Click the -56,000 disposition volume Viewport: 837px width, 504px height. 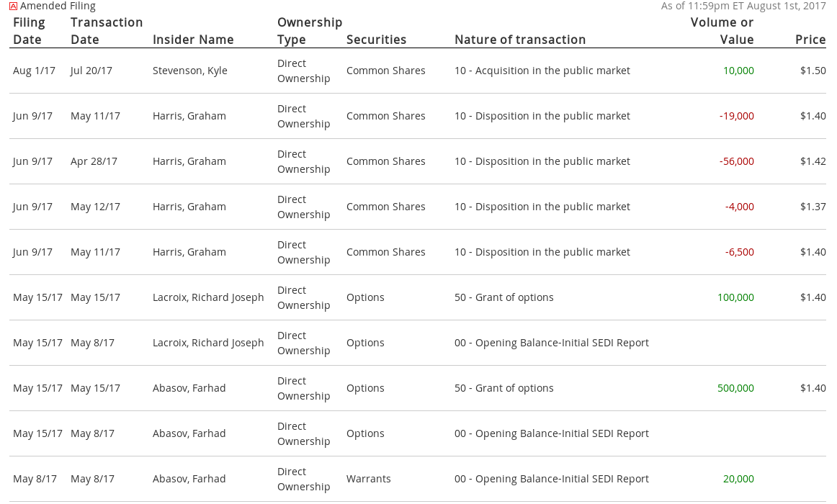[736, 161]
